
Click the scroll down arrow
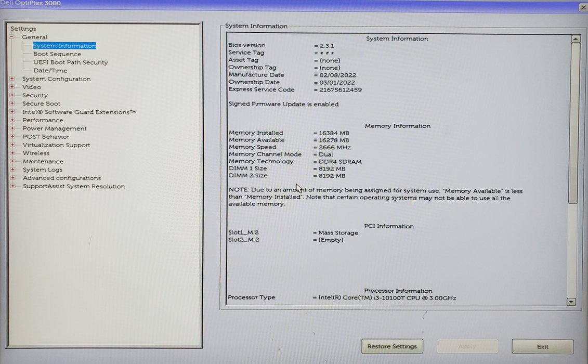click(571, 301)
